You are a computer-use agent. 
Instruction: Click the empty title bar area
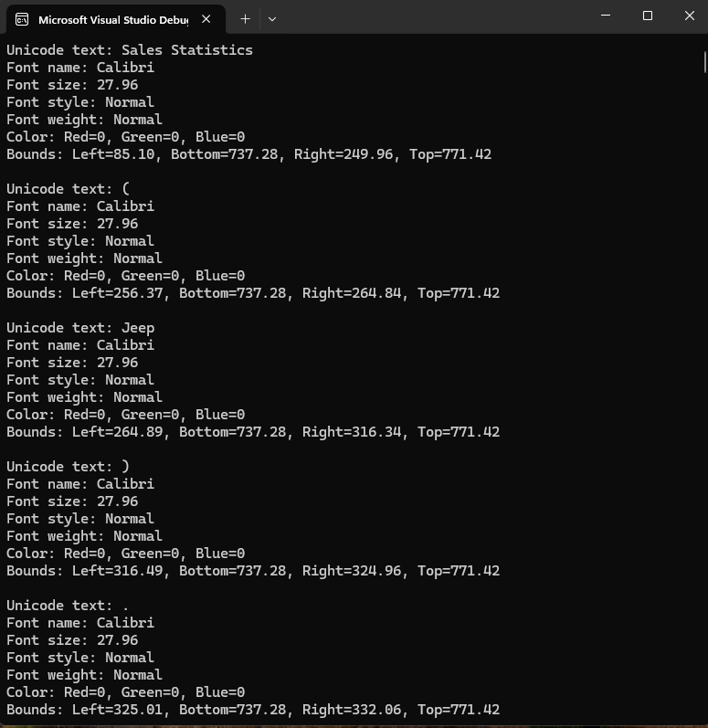click(439, 17)
